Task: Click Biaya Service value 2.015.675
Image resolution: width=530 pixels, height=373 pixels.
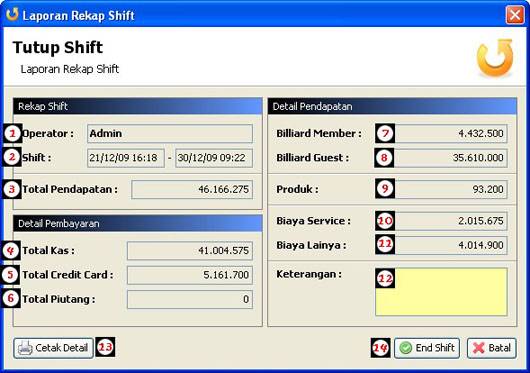Action: [x=441, y=221]
